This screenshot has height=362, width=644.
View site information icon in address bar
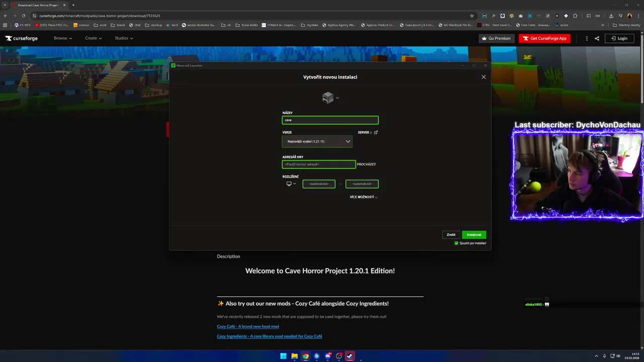34,16
